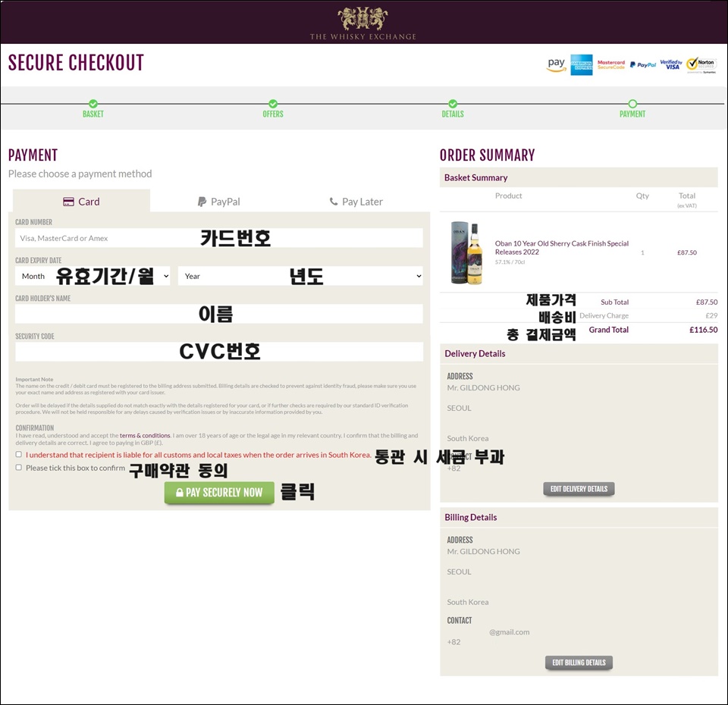Click the BASKET step label
Viewport: 728px width, 705px height.
(x=93, y=114)
